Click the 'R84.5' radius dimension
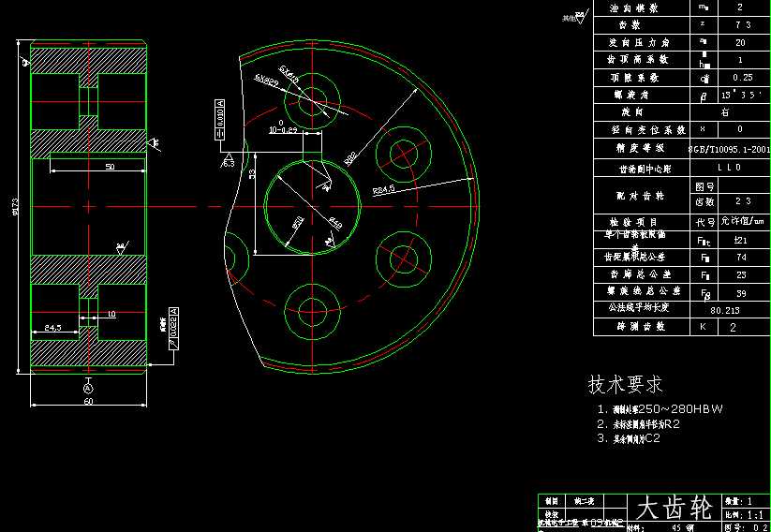Viewport: 771px width, 532px height. [x=384, y=189]
